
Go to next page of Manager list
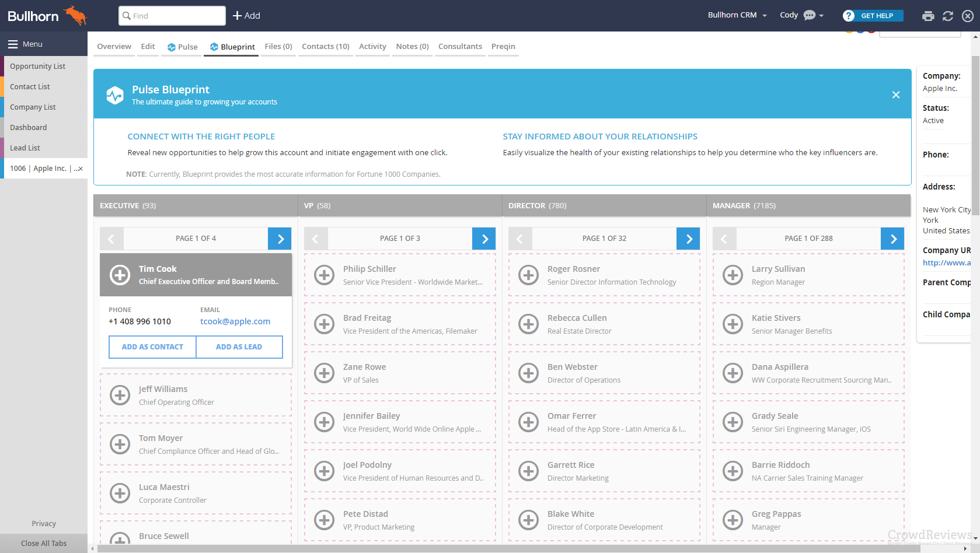(893, 239)
